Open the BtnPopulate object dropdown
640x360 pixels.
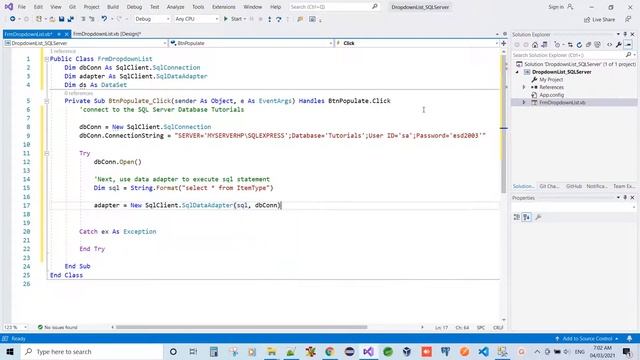(x=251, y=43)
